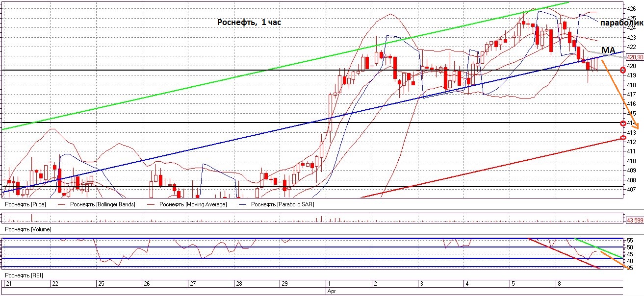
Task: Click the 415 price axis label
Action: [x=632, y=113]
